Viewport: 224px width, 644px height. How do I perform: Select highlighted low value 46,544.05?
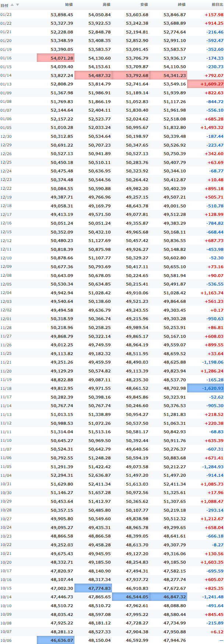pos(131,597)
